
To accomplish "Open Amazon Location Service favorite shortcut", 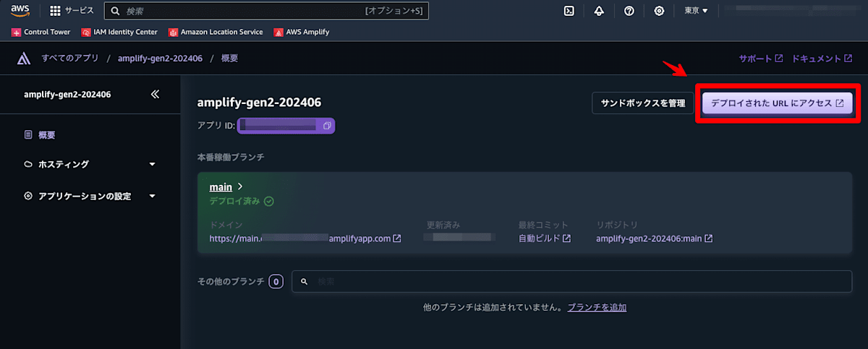I will 215,32.
